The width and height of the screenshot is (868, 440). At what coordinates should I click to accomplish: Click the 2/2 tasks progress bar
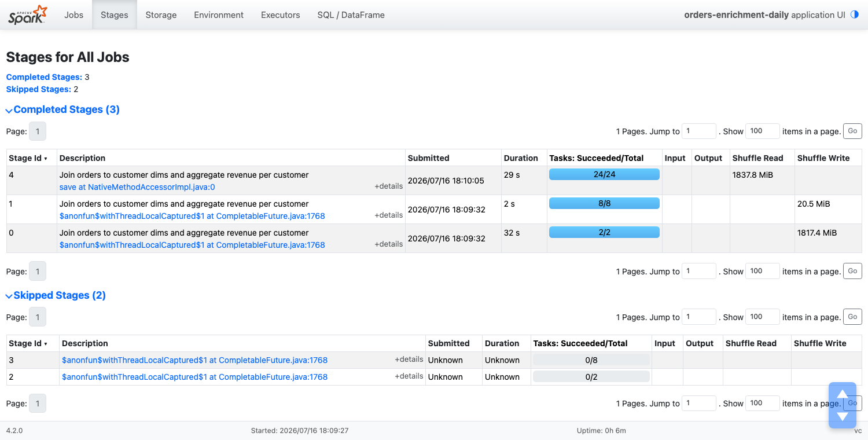tap(604, 232)
